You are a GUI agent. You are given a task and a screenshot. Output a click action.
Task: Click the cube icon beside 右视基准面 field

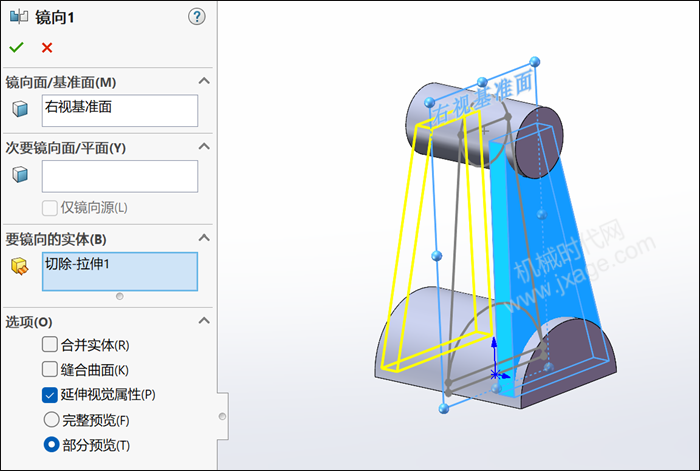(20, 109)
